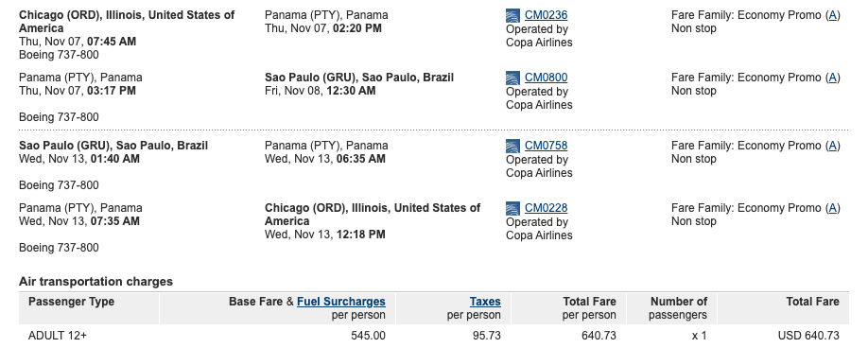
Task: Open the Taxes column link
Action: pos(485,302)
